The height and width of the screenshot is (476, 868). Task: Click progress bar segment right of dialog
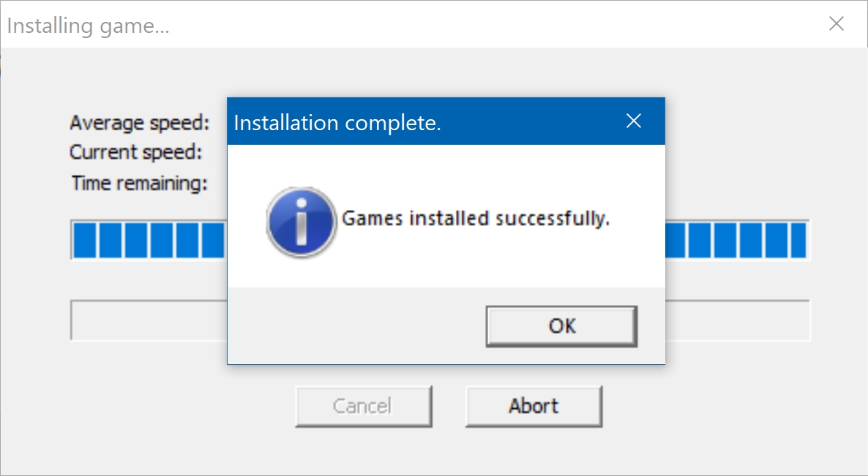click(737, 240)
